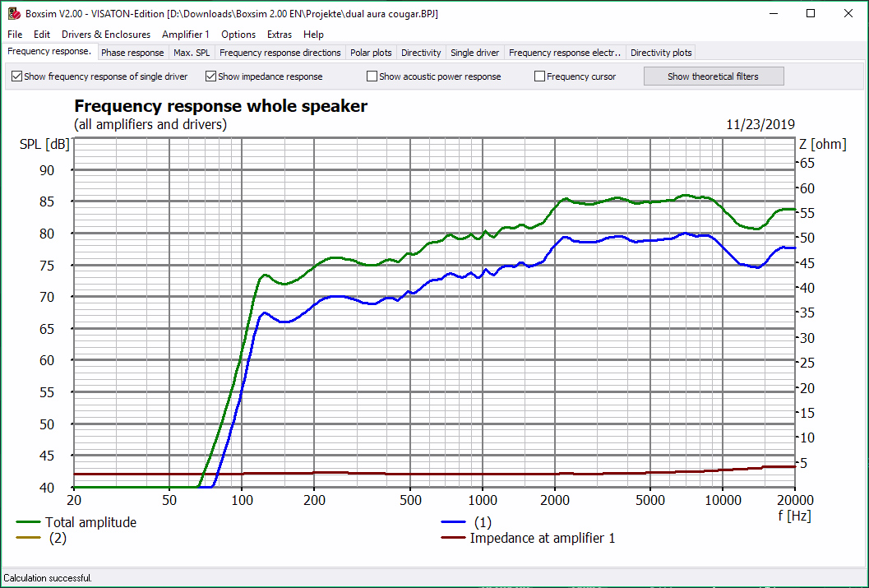Click the (all amplifiers and drivers) subtitle
Screen dimensions: 869x588
(150, 124)
